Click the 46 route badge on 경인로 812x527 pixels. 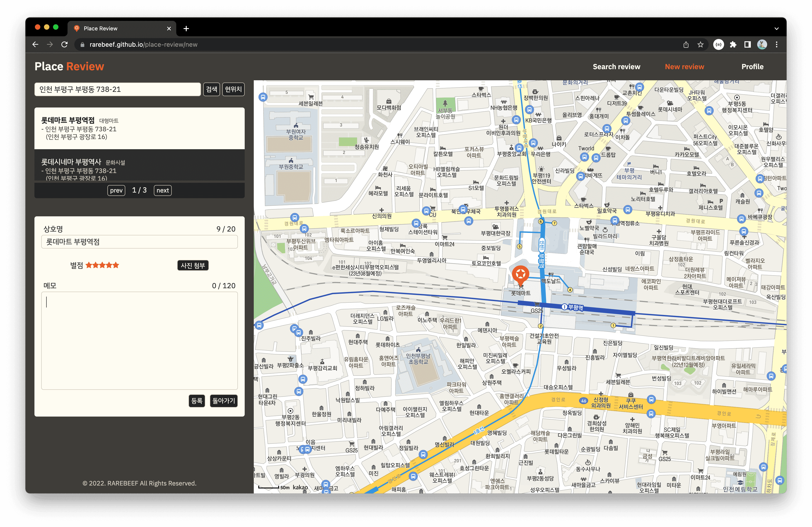tap(583, 401)
